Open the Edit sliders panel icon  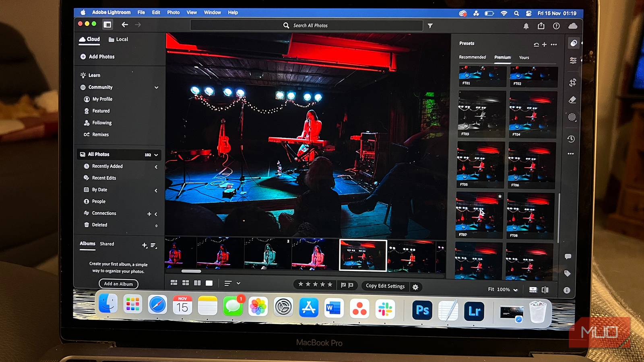coord(573,60)
